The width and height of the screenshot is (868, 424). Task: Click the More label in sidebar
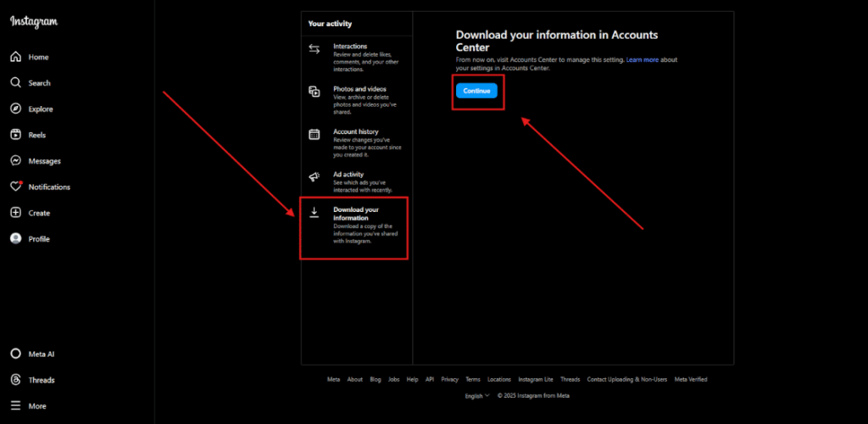point(37,406)
